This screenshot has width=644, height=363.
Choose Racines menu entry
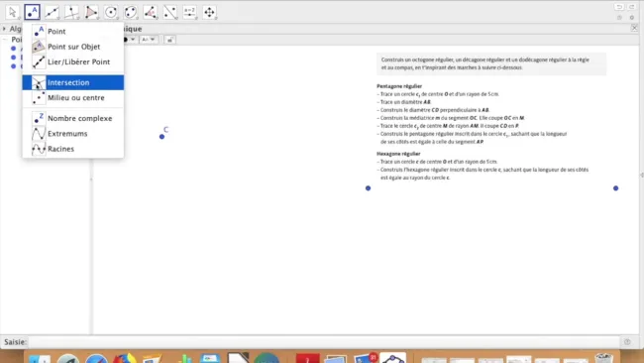[x=72, y=149]
